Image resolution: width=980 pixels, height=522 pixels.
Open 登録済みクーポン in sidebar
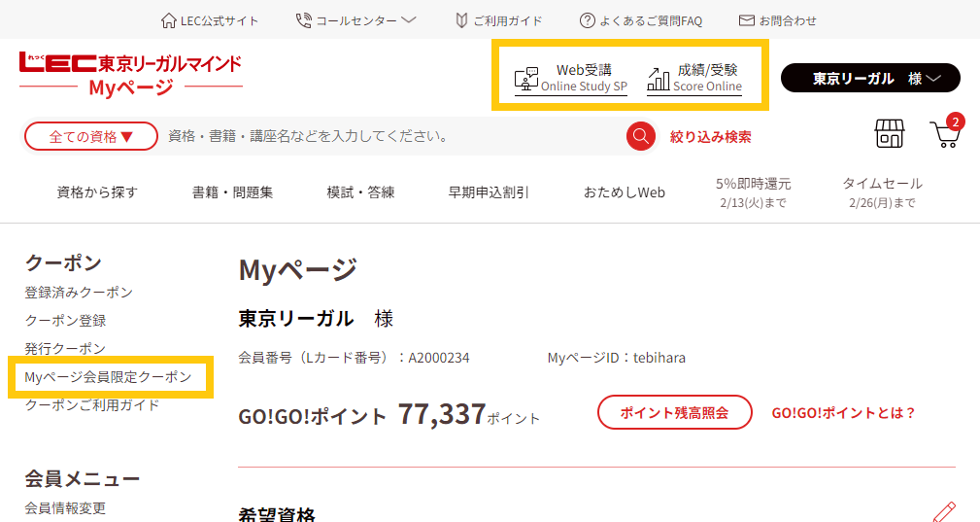click(79, 292)
